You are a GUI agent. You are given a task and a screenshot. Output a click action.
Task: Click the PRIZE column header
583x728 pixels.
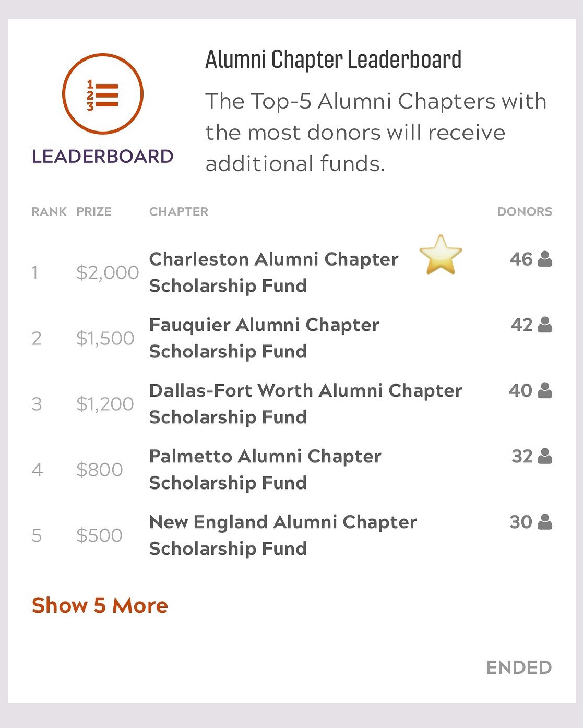(94, 211)
